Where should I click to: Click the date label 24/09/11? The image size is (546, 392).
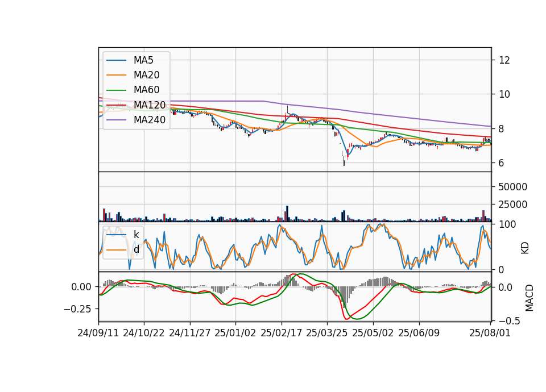98,333
